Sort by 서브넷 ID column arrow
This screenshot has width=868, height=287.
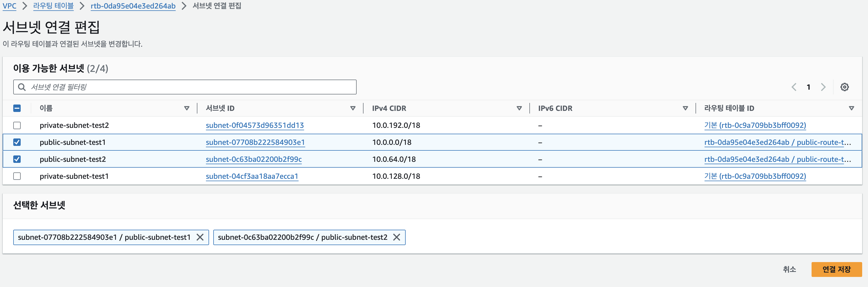[353, 108]
